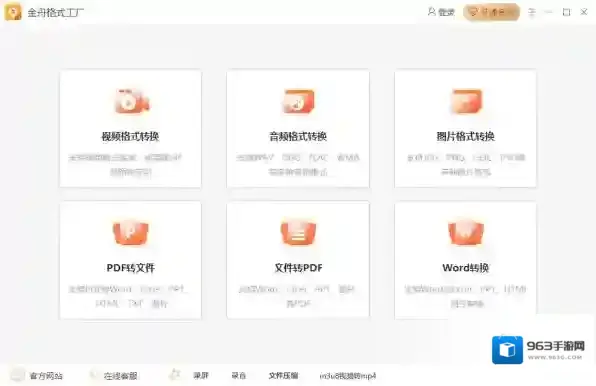Screen dimensions: 596x386
Task: Click the 在线客服 headset icon
Action: [x=93, y=375]
